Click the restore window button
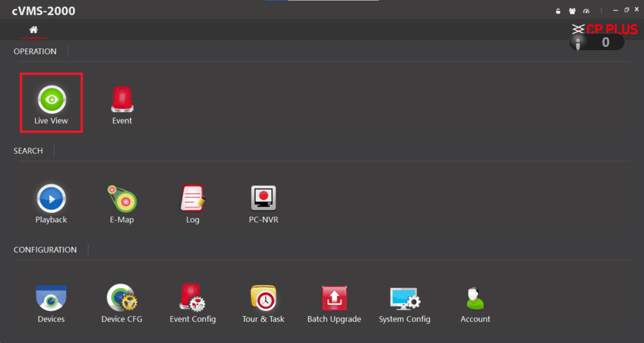This screenshot has height=343, width=644. (x=626, y=10)
